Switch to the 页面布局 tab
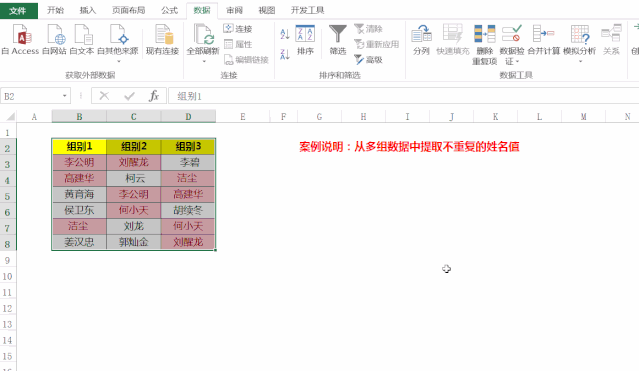 129,10
